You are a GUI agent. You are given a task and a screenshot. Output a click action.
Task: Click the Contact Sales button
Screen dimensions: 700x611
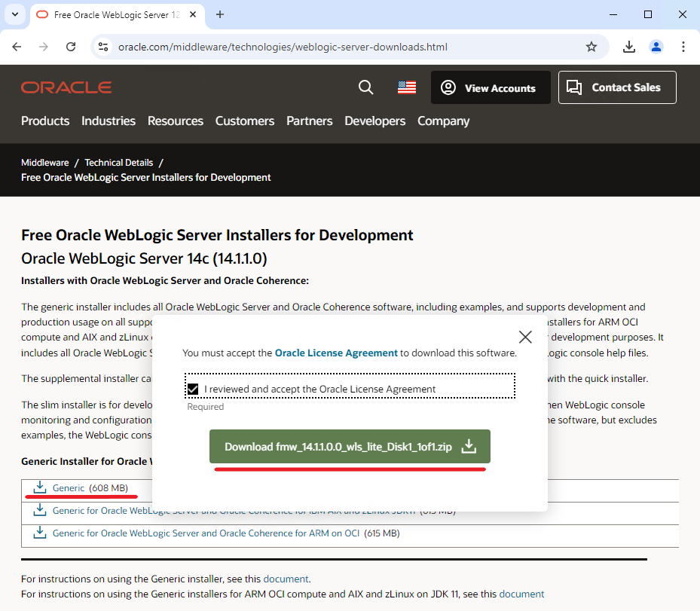pyautogui.click(x=617, y=87)
